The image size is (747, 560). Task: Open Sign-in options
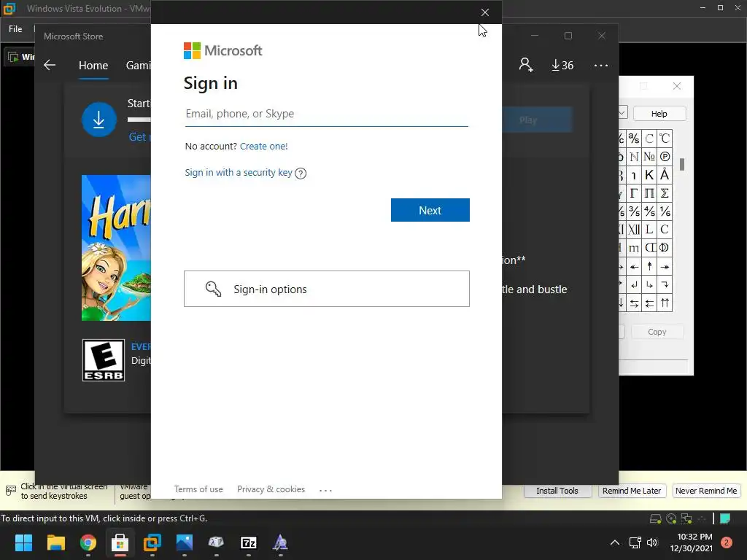pyautogui.click(x=326, y=289)
